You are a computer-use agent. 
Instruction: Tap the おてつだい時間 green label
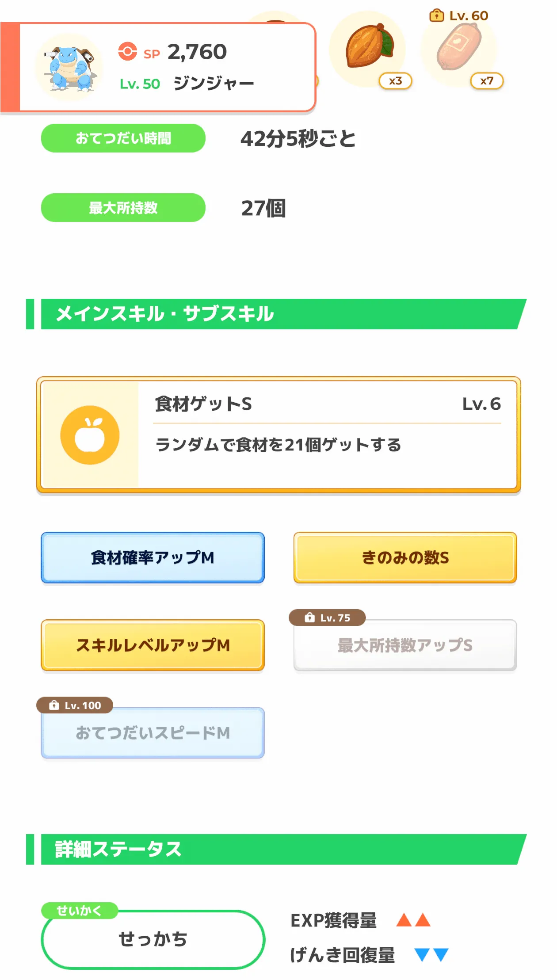coord(123,138)
